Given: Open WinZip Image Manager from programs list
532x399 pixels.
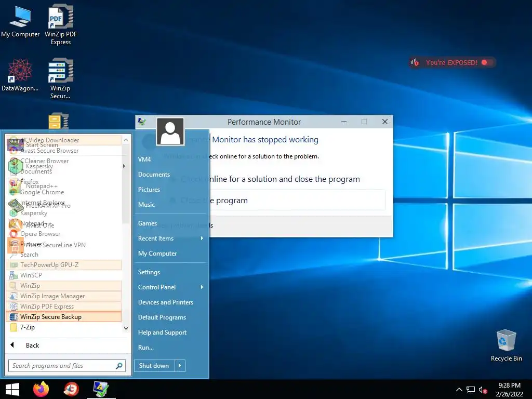Looking at the screenshot, I should click(x=64, y=296).
